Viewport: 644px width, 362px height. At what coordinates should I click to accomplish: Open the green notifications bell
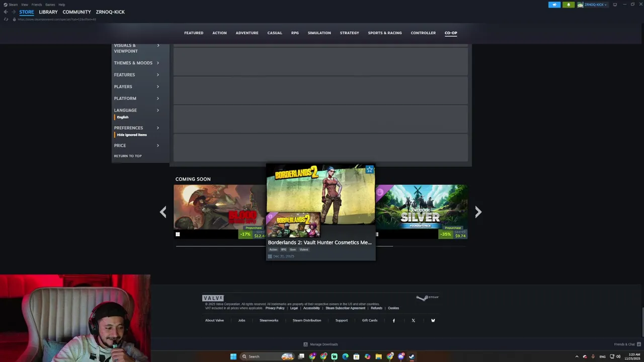pyautogui.click(x=569, y=5)
